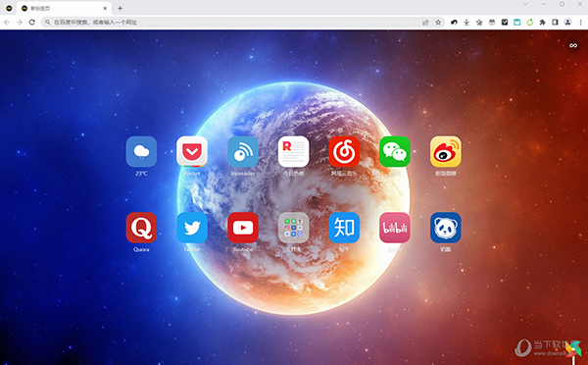588x365 pixels.
Task: Launch the Inoreader RSS icon
Action: pyautogui.click(x=243, y=152)
